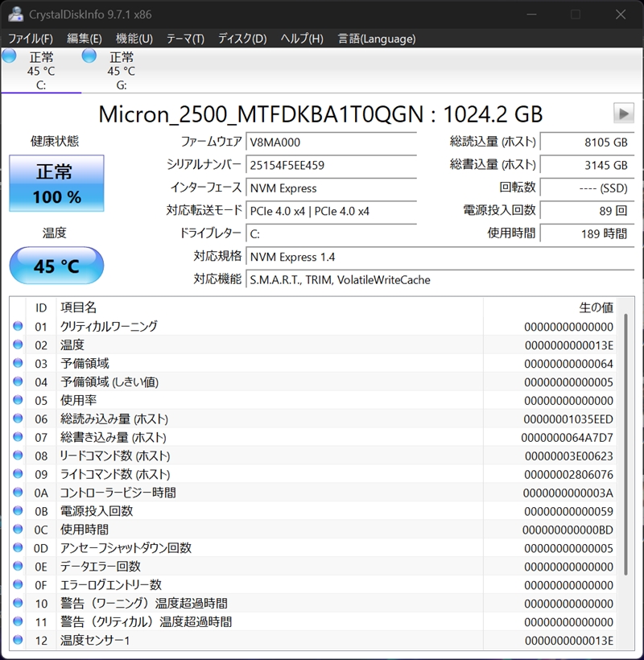Click the power on count 89 回

[x=587, y=211]
